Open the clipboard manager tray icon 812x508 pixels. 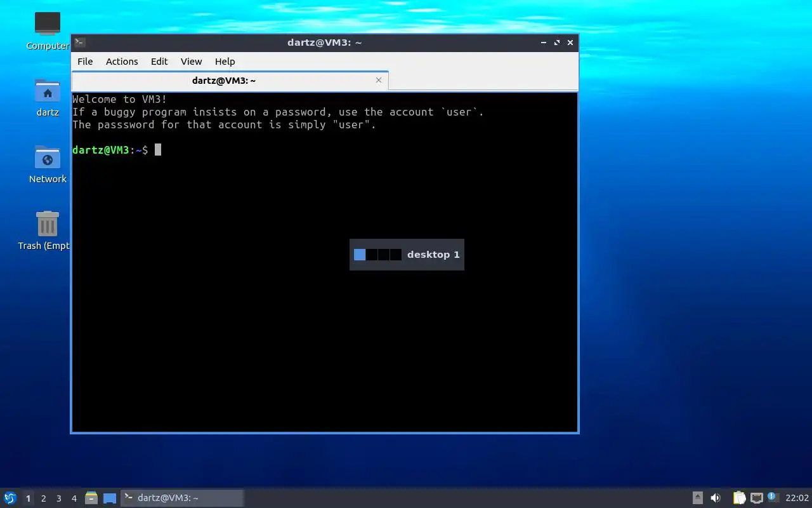coord(739,498)
